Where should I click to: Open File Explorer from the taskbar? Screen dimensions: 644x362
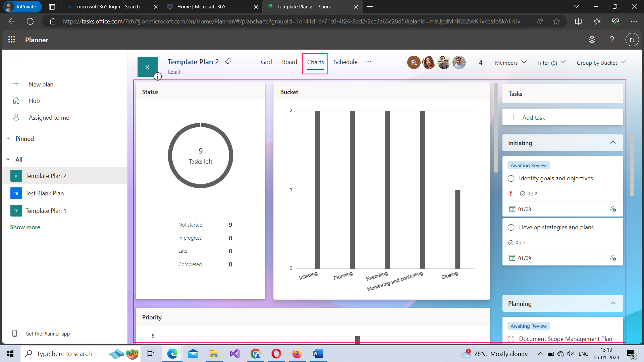(214, 354)
